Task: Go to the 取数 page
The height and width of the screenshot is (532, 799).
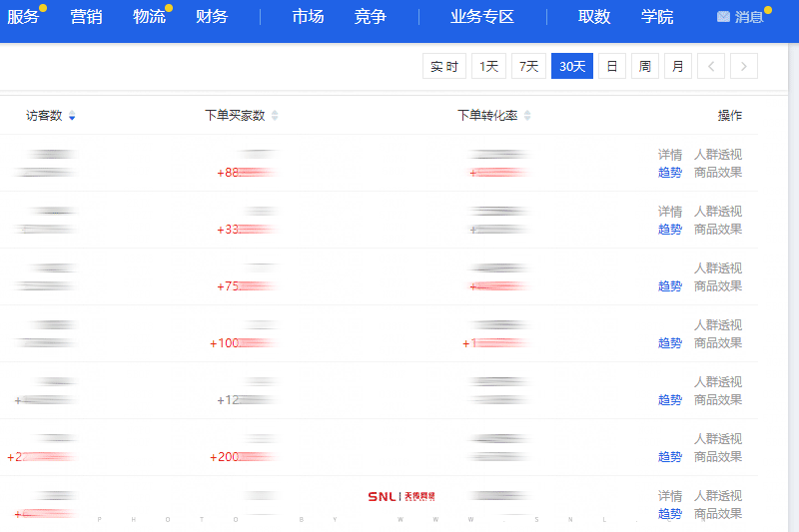Action: [594, 17]
